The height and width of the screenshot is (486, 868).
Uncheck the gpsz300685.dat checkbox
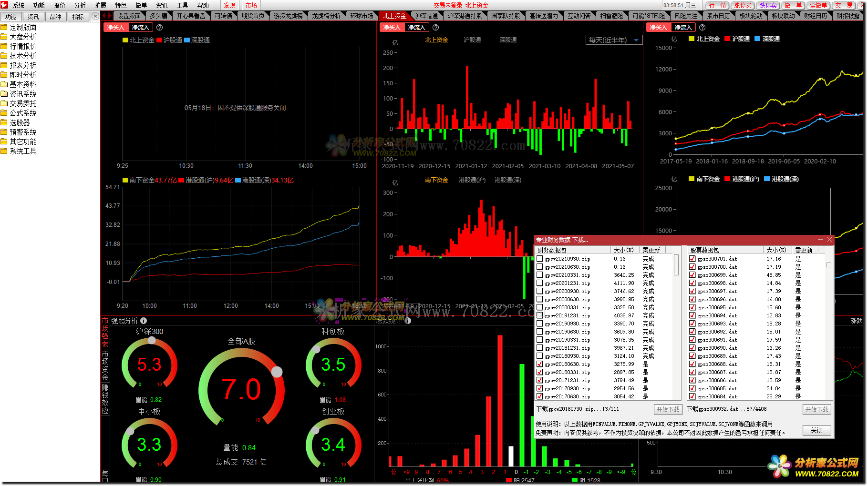[692, 388]
